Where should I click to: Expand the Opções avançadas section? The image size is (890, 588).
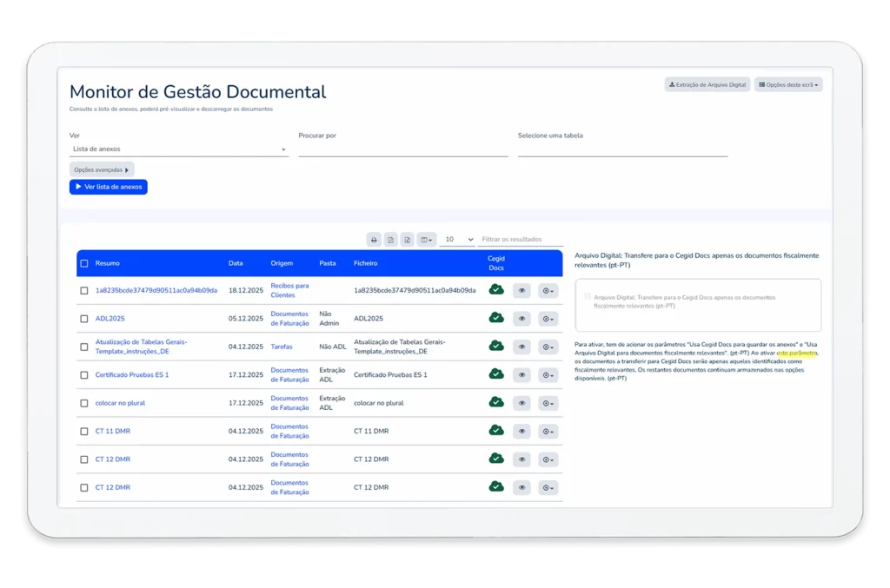tap(102, 170)
